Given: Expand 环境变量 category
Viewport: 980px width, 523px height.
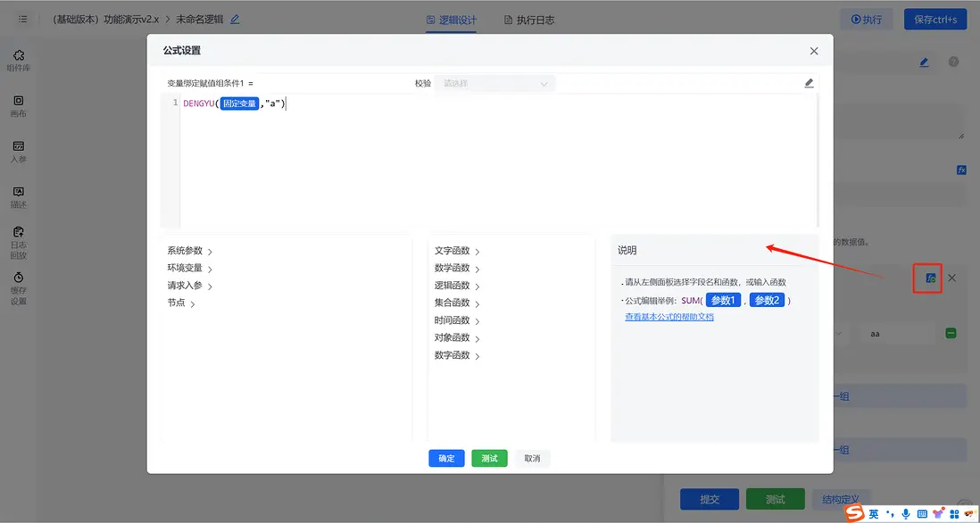Looking at the screenshot, I should pos(189,269).
